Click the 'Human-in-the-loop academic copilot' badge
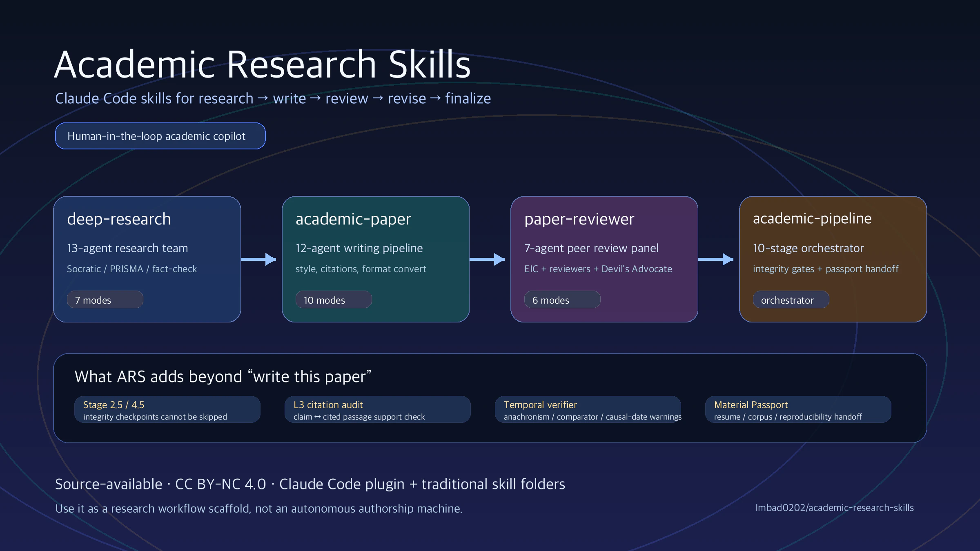The height and width of the screenshot is (551, 980). tap(160, 136)
